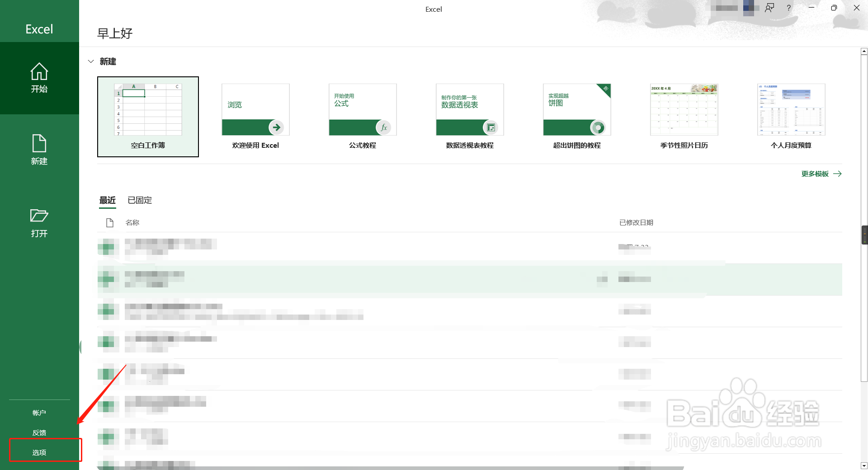Restore down the Excel window

coord(834,8)
